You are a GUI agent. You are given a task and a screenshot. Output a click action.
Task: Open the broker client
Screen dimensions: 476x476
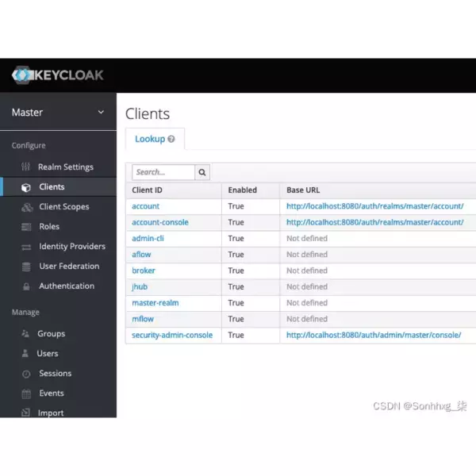[x=144, y=271]
